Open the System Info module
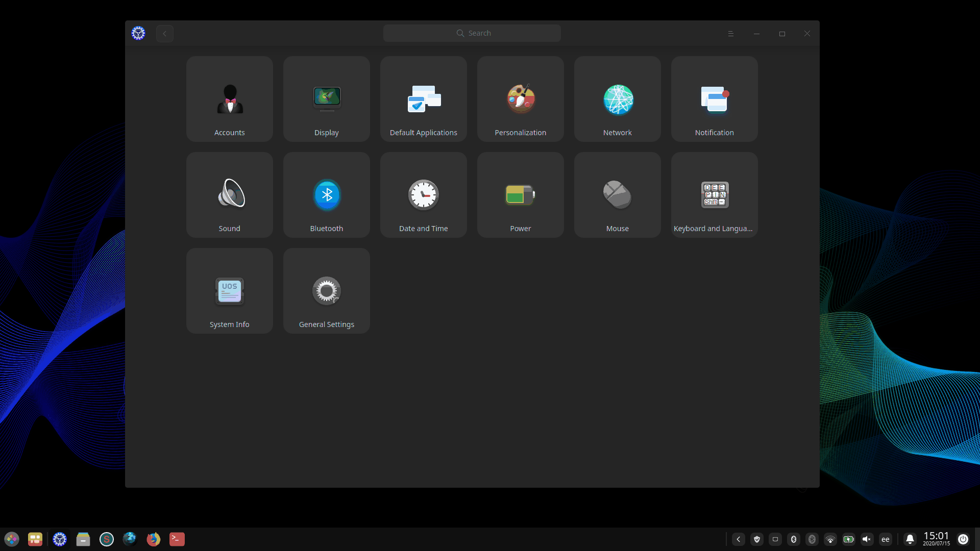 click(x=230, y=291)
